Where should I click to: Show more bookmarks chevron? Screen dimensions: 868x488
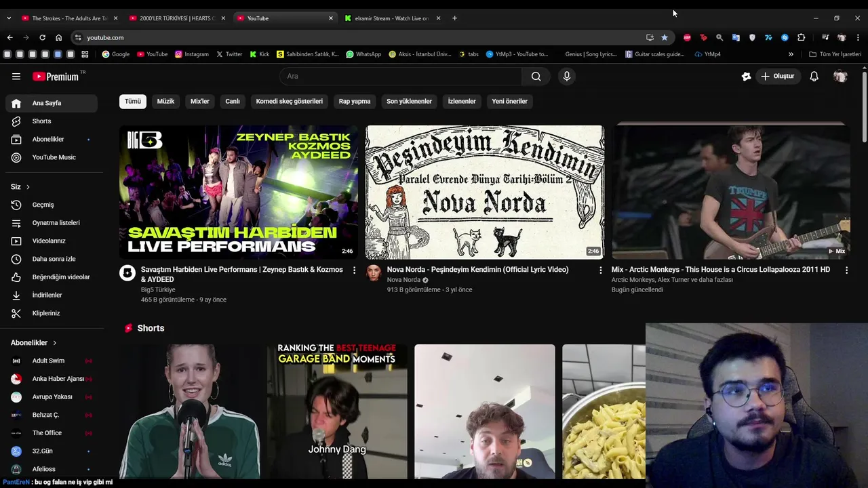pos(791,54)
